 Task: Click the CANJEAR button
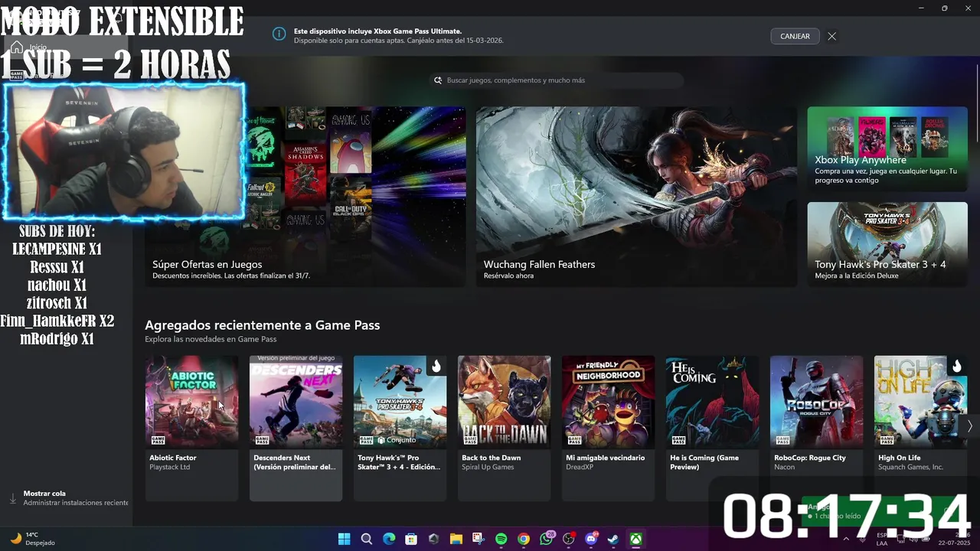tap(795, 36)
